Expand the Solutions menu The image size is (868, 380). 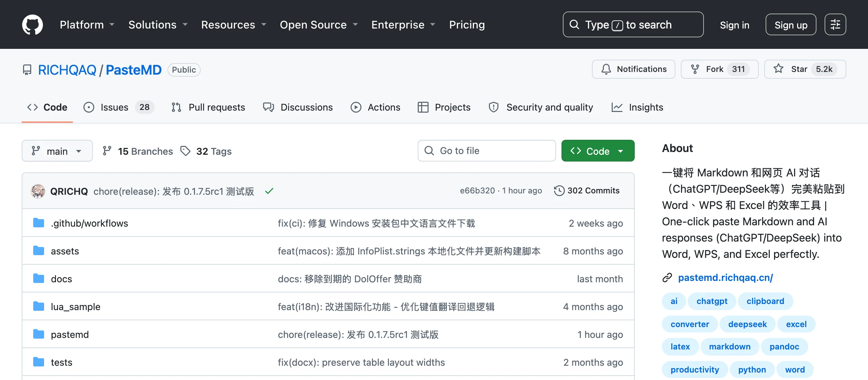pos(158,24)
